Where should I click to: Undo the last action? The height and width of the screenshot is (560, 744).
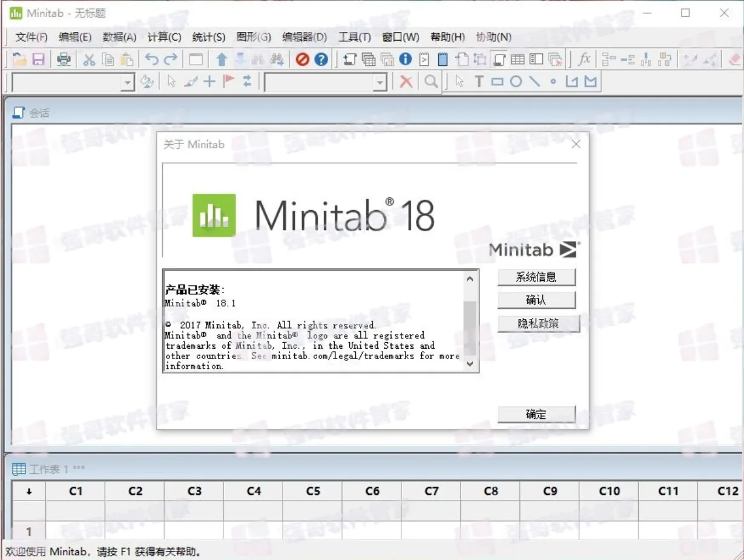[151, 59]
